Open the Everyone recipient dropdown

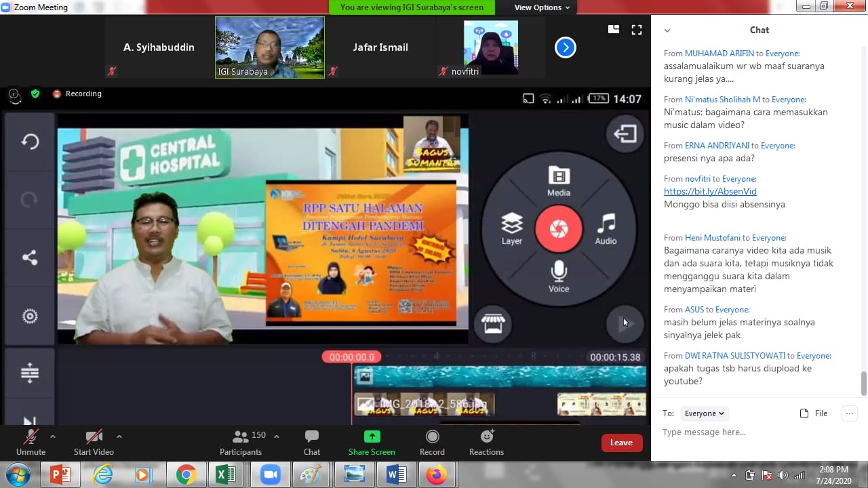(704, 413)
